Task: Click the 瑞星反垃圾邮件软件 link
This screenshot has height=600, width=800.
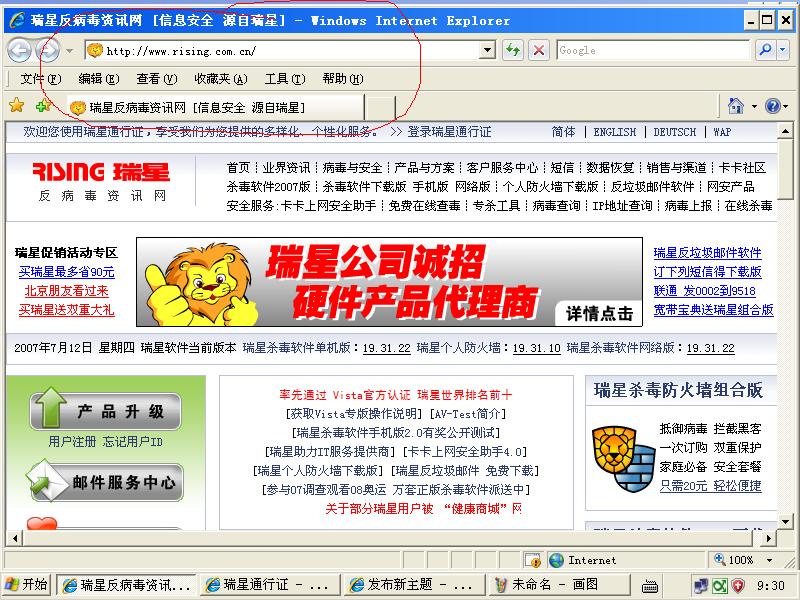Action: click(707, 253)
